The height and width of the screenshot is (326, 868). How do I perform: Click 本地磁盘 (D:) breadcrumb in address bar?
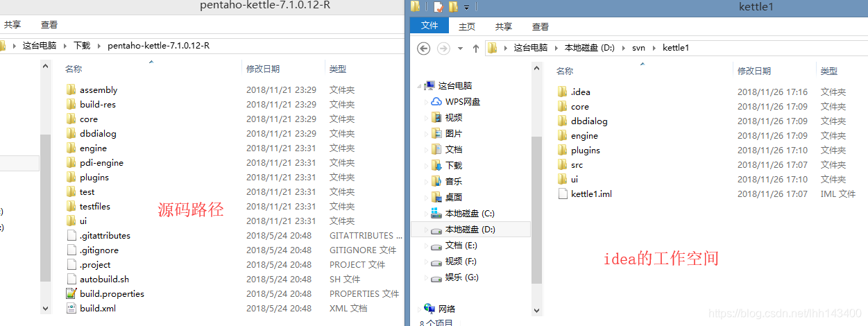tap(590, 48)
